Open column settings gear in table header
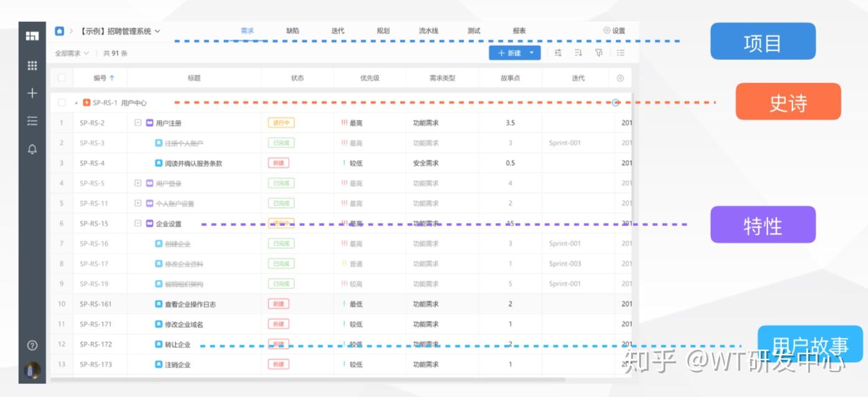 [620, 78]
